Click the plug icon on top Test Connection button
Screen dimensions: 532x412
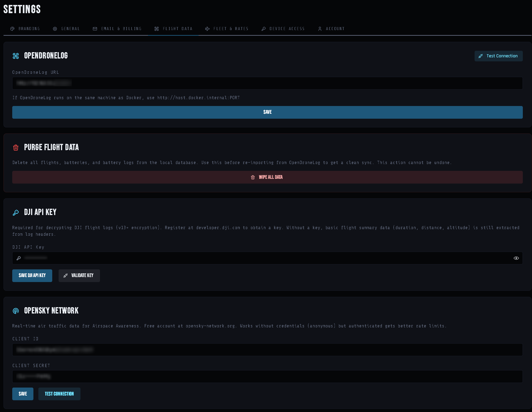pos(481,56)
